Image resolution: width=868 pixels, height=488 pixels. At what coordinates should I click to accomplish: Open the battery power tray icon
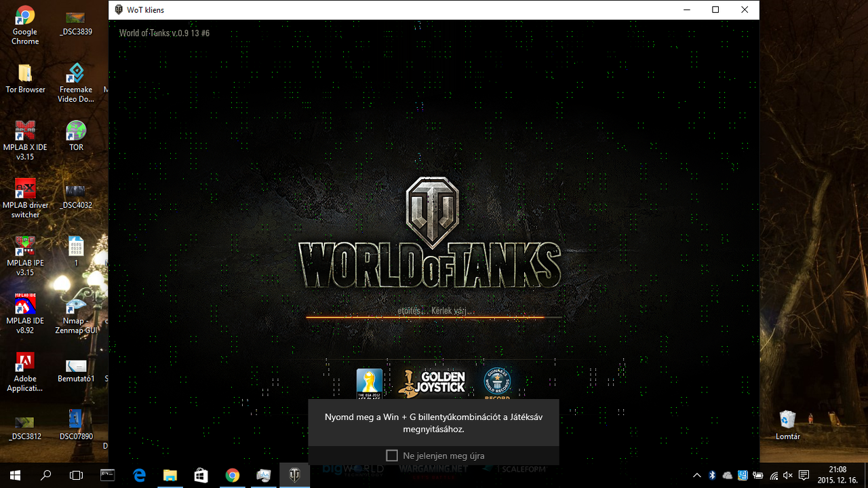point(758,475)
